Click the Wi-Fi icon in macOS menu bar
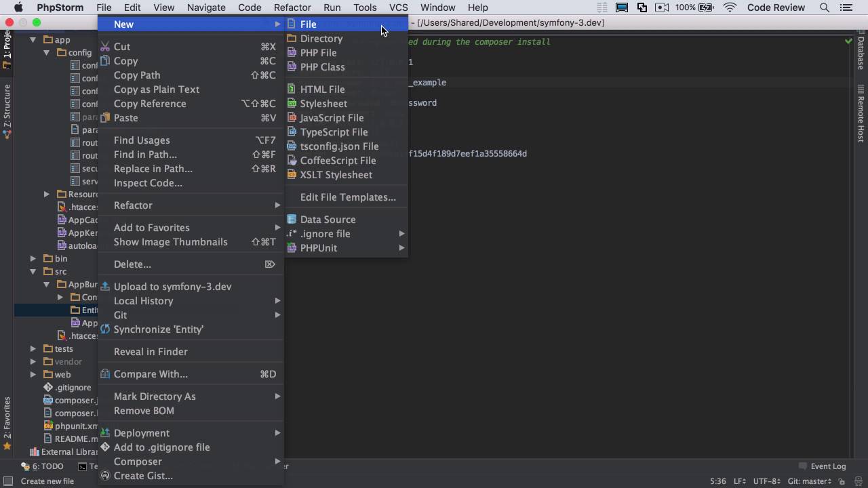The image size is (868, 488). [730, 7]
